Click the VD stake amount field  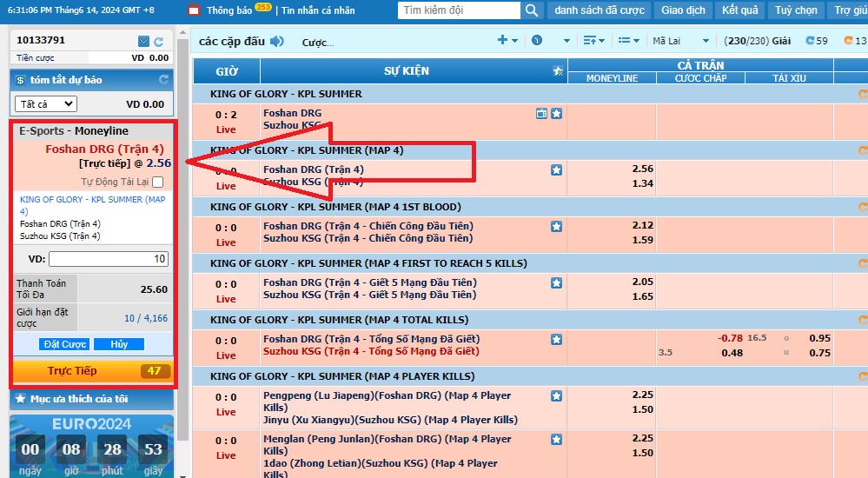109,259
